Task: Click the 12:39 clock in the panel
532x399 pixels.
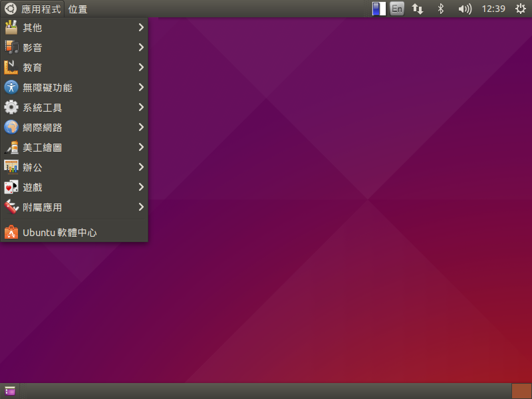Action: tap(493, 9)
